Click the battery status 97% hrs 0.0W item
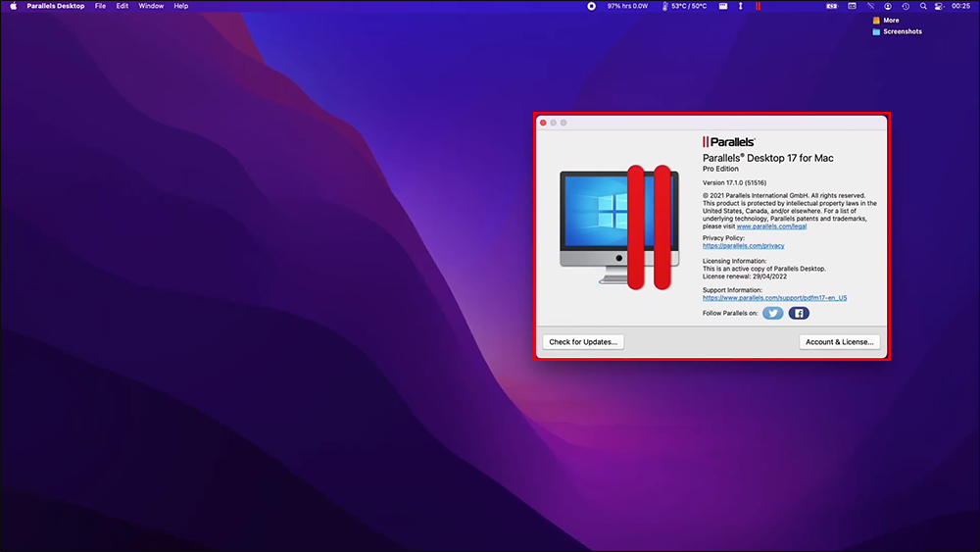Viewport: 980px width, 552px height. point(627,6)
